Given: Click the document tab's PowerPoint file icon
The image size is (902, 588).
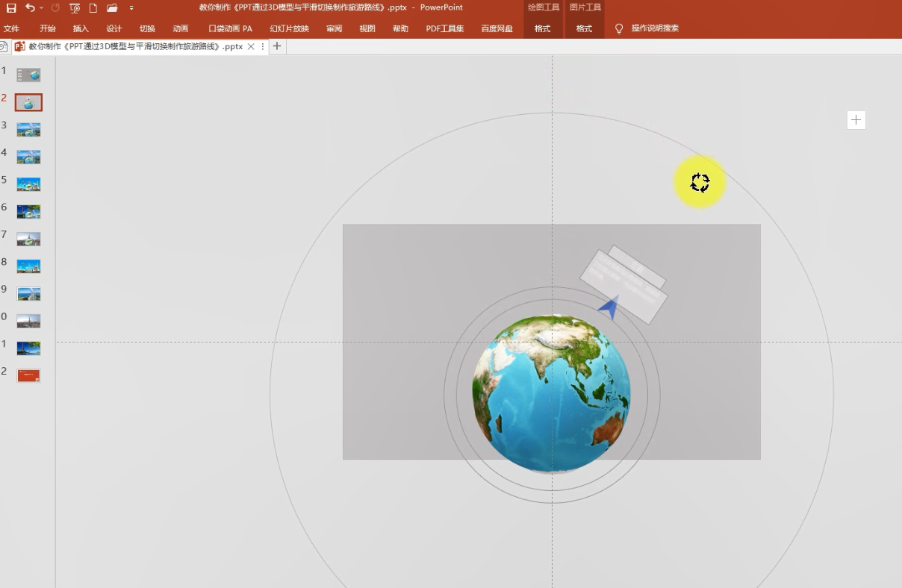Looking at the screenshot, I should [x=20, y=46].
